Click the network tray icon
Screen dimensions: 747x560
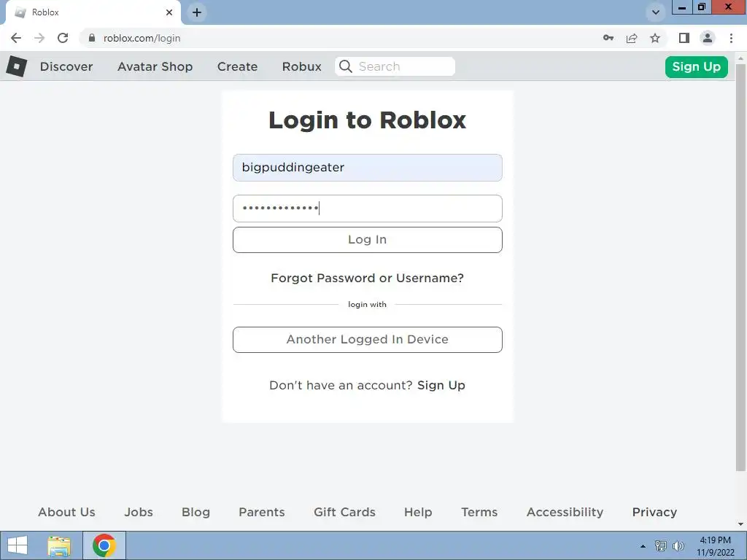[660, 545]
